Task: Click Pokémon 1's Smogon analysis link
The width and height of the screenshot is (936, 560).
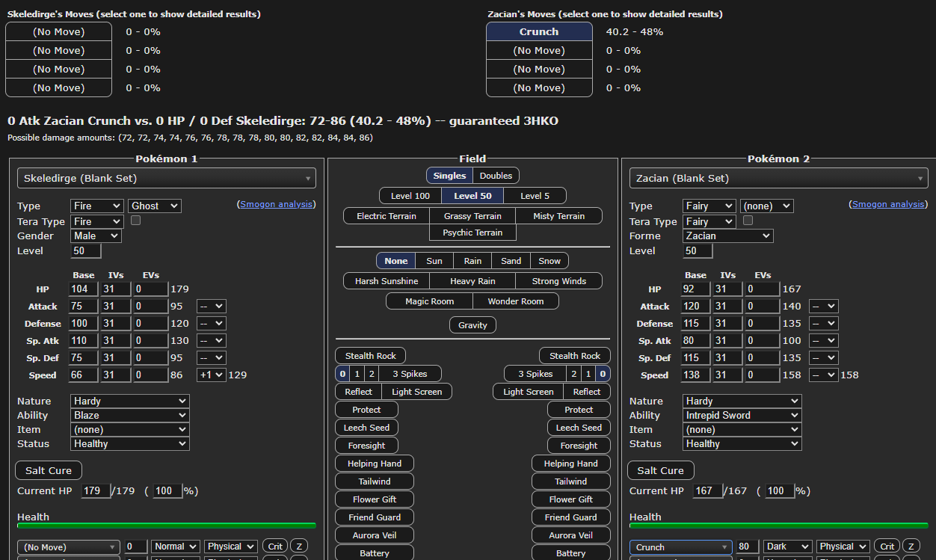Action: click(x=276, y=204)
